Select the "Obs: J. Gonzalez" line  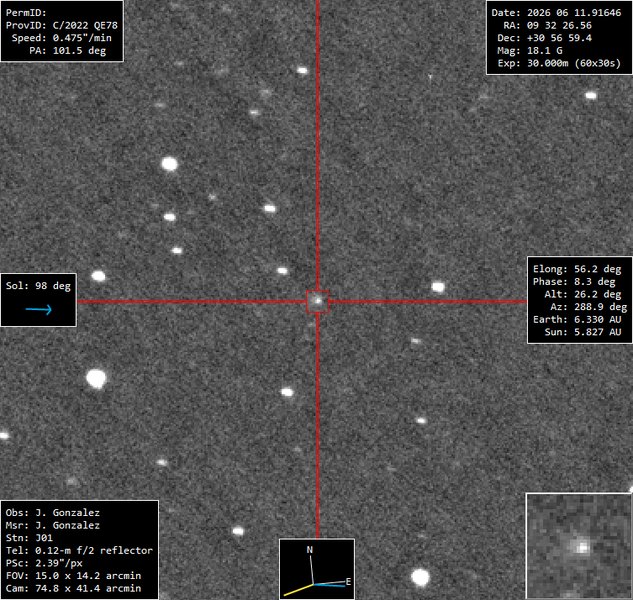52,513
